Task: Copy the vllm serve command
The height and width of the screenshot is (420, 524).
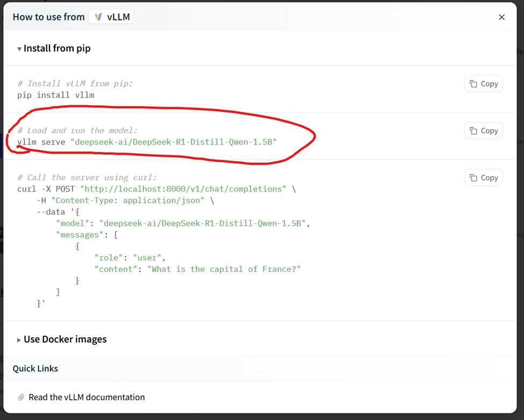Action: point(484,131)
